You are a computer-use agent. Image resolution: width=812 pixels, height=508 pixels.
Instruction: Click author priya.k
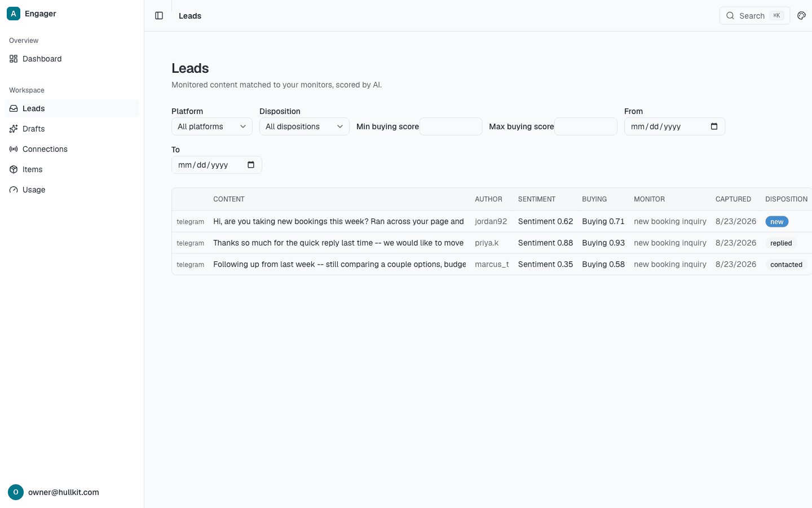pos(487,243)
